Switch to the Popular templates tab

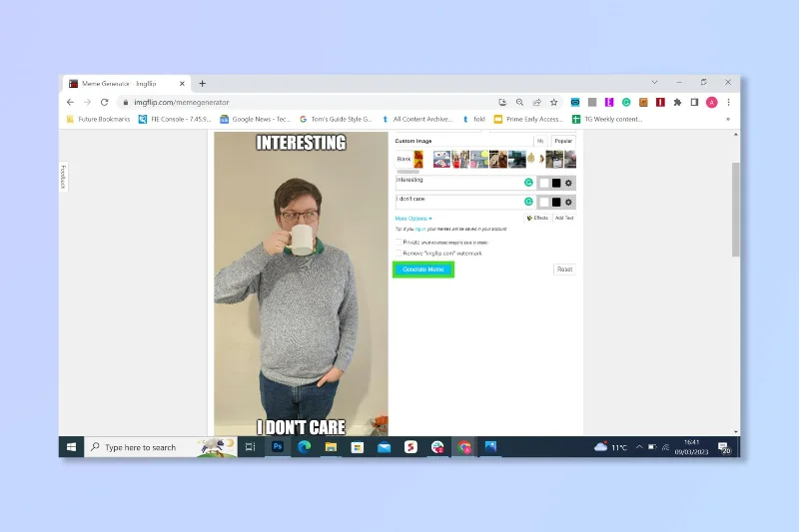point(563,141)
